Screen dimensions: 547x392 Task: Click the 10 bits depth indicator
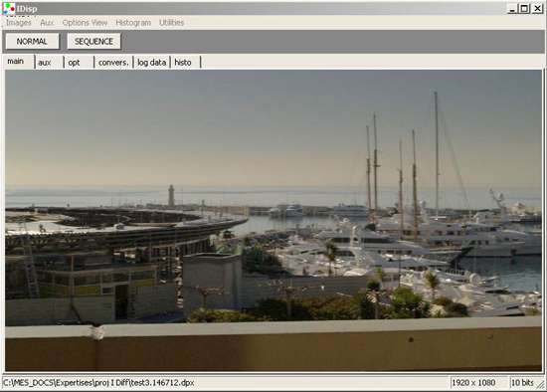click(522, 383)
